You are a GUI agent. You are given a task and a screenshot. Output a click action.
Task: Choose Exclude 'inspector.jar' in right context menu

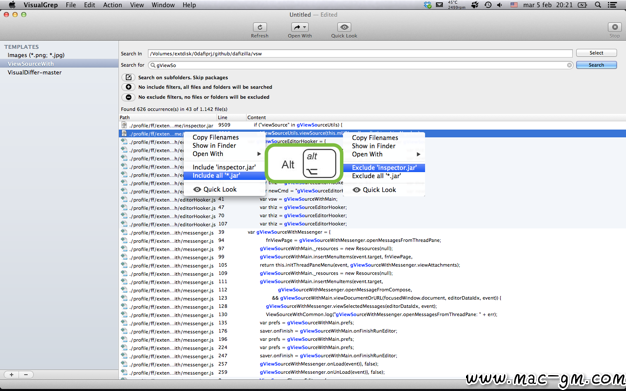(x=384, y=168)
